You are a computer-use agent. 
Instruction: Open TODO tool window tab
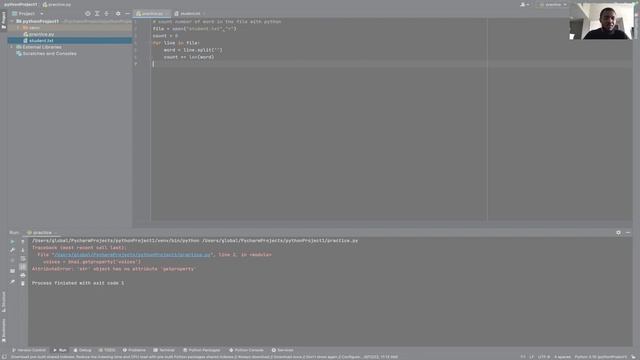click(107, 350)
